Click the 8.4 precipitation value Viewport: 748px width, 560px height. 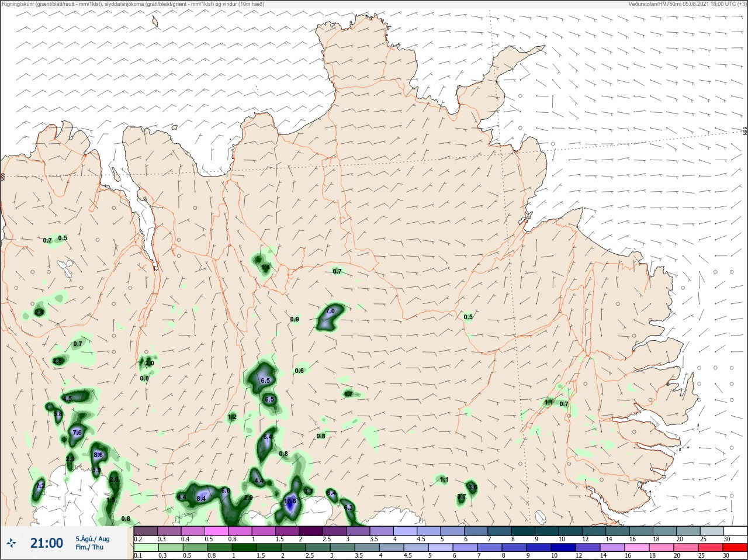pyautogui.click(x=201, y=499)
